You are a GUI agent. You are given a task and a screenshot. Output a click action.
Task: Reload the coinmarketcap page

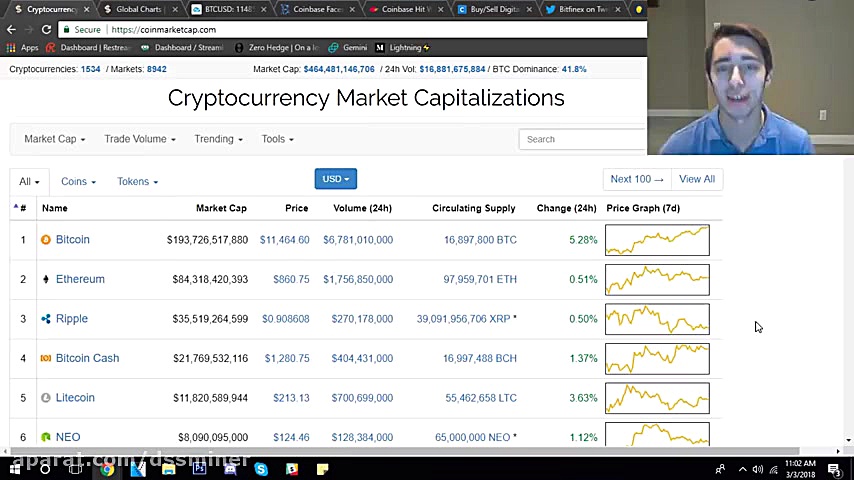[46, 29]
